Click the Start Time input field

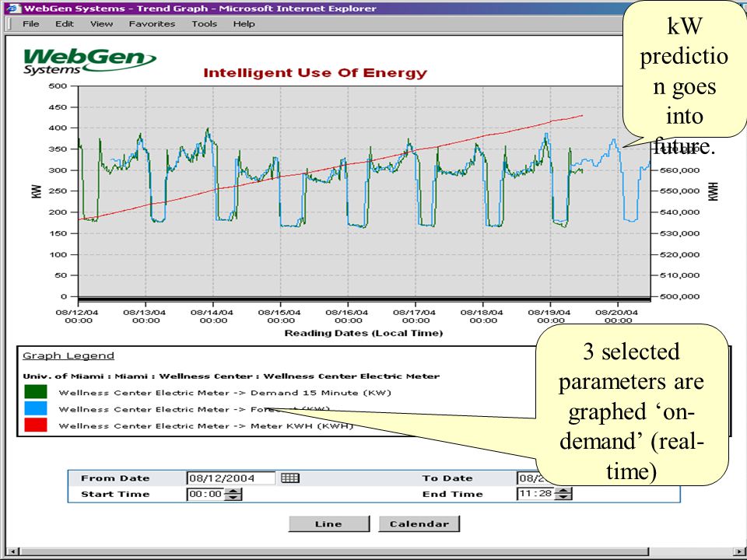[x=205, y=495]
